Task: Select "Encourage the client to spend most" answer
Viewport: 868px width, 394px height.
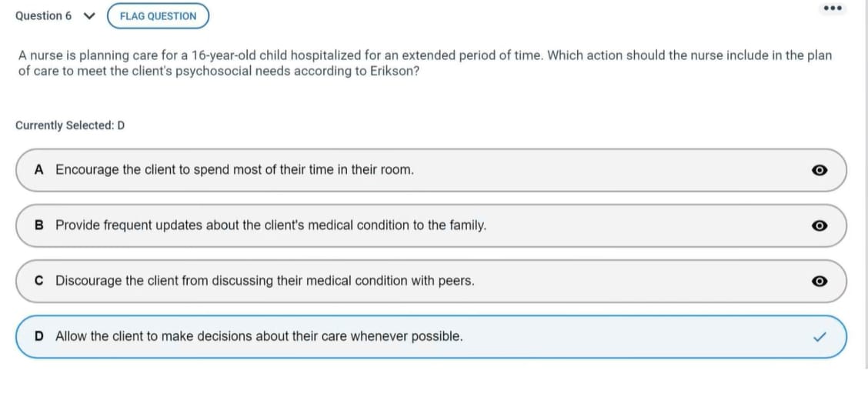Action: [x=235, y=169]
